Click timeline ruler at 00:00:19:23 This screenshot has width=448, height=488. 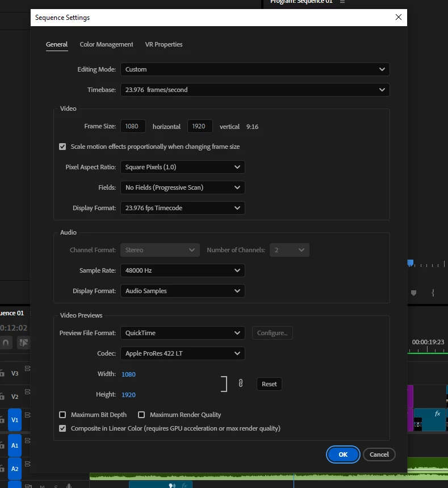[x=428, y=342]
